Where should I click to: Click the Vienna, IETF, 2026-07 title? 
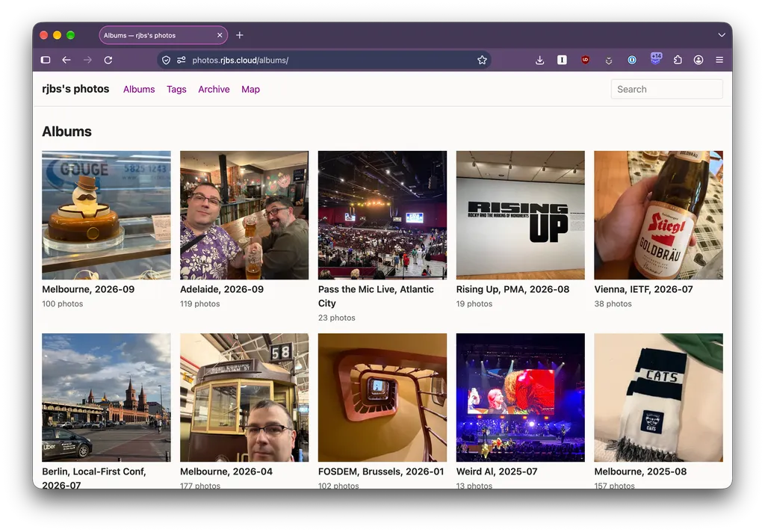point(643,289)
